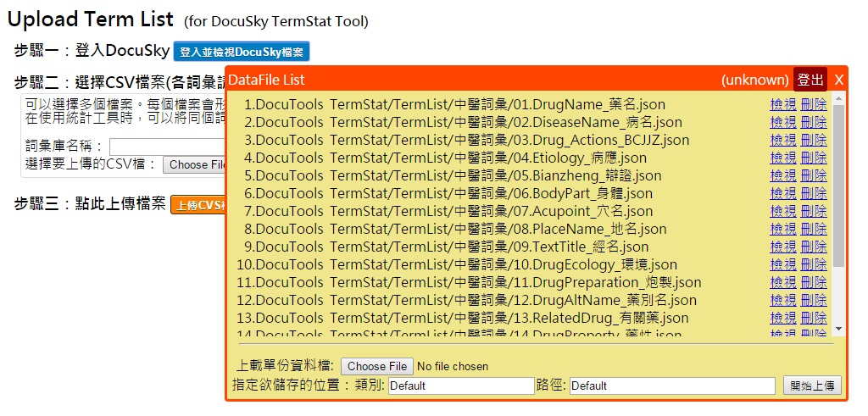Click the 登出 logout button in DataFile List
This screenshot has height=416, width=868.
[810, 80]
